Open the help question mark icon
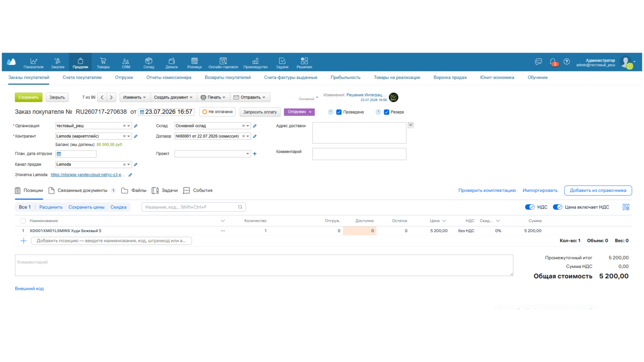 pyautogui.click(x=567, y=62)
